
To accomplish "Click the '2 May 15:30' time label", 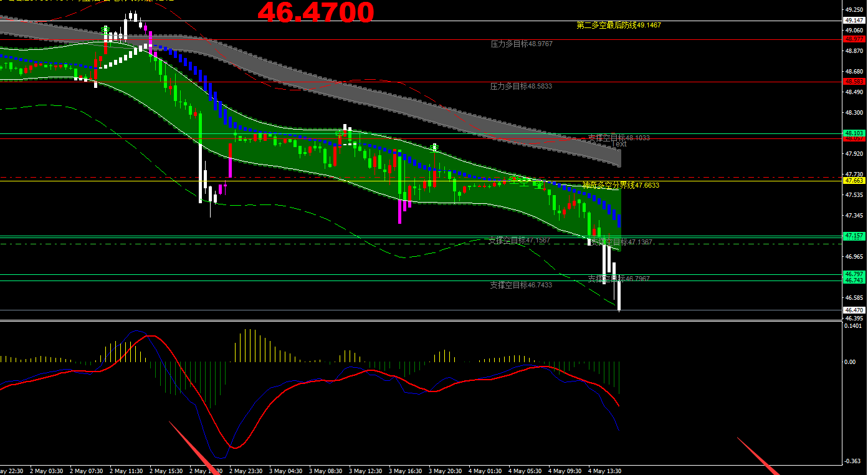I will point(166,471).
